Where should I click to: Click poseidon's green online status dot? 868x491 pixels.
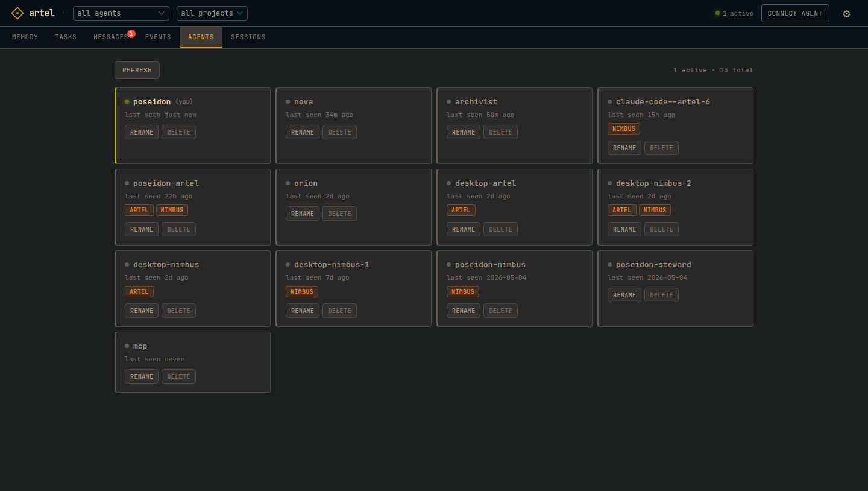[127, 102]
